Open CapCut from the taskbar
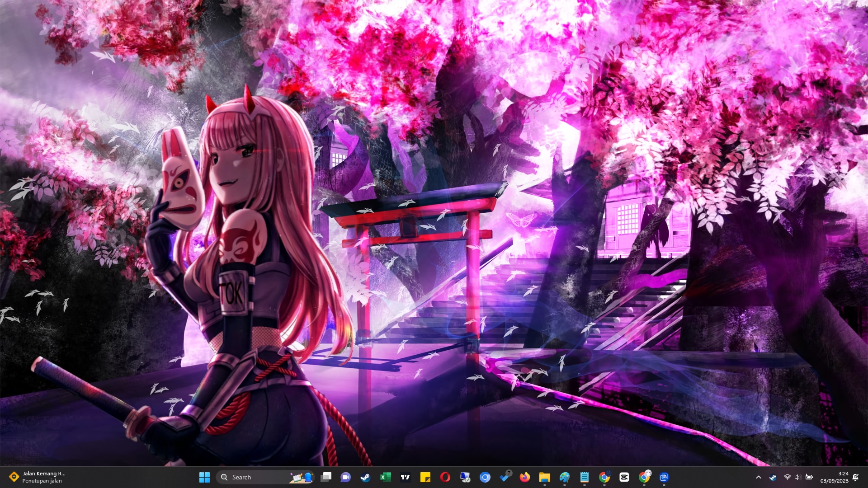Image resolution: width=868 pixels, height=488 pixels. pos(624,477)
